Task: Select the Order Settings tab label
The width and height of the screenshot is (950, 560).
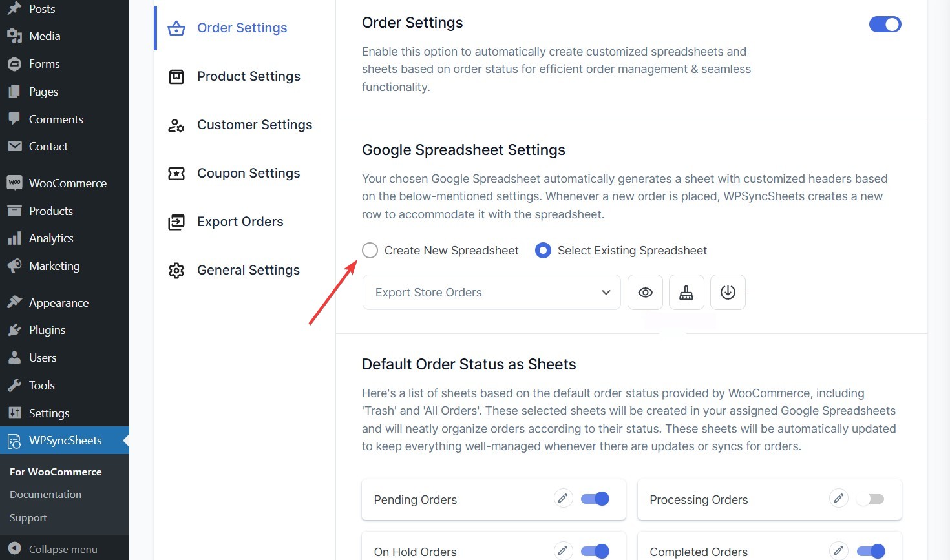Action: coord(242,28)
